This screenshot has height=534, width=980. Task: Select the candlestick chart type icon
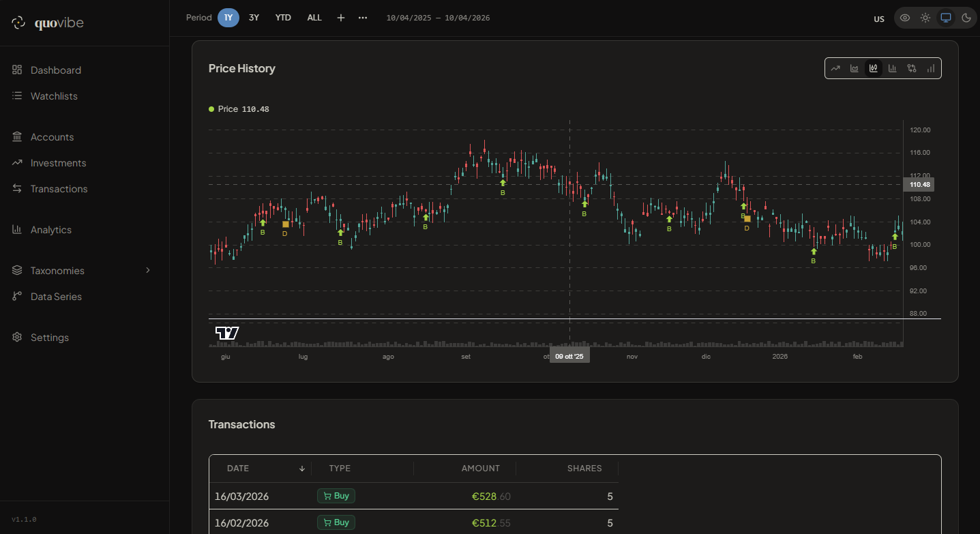click(x=873, y=68)
